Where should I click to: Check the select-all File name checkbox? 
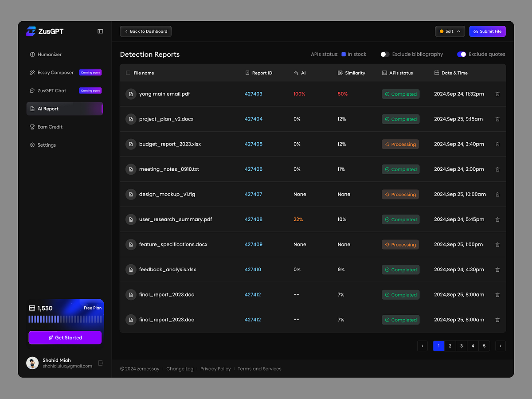click(x=129, y=73)
